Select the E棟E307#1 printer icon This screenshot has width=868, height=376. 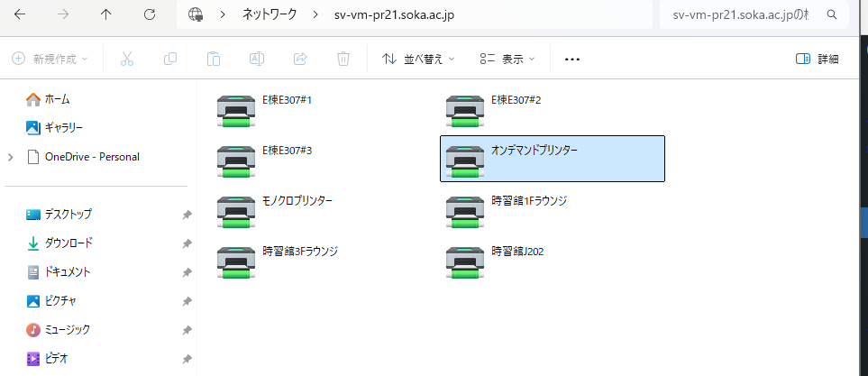(x=236, y=109)
